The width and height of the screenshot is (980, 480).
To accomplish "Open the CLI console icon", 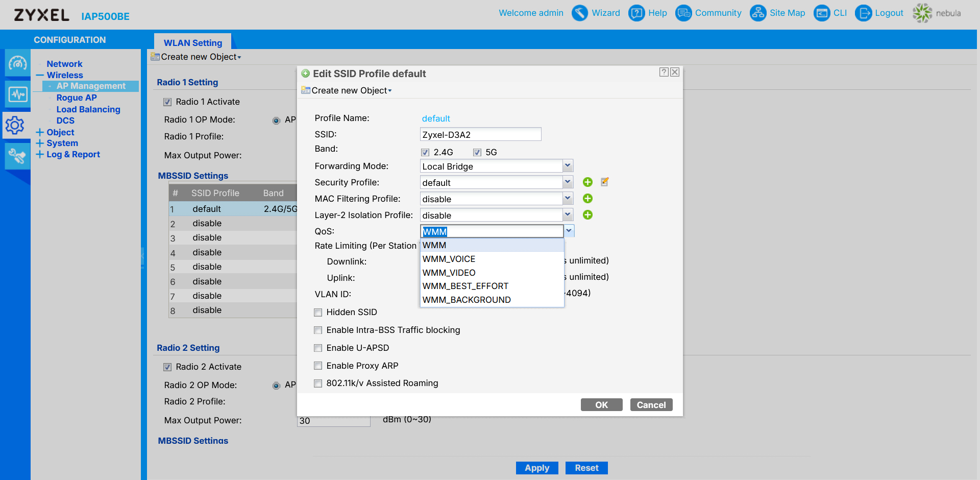I will [822, 13].
